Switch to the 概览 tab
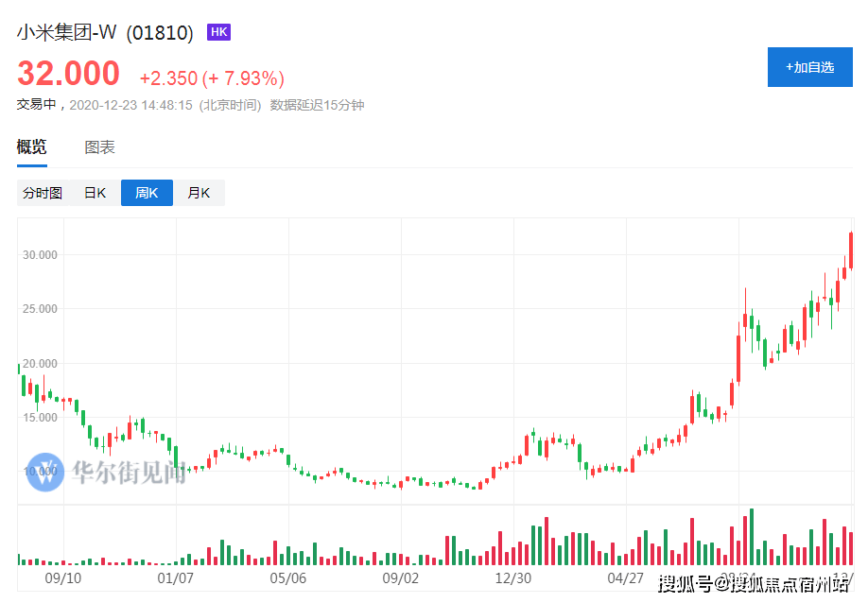The width and height of the screenshot is (868, 603). pos(31,147)
